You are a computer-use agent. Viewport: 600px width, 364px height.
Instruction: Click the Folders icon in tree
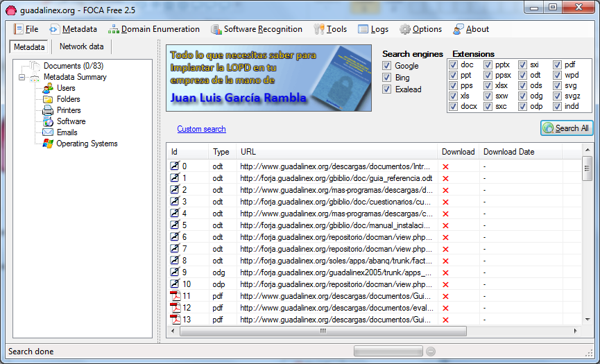coord(48,99)
